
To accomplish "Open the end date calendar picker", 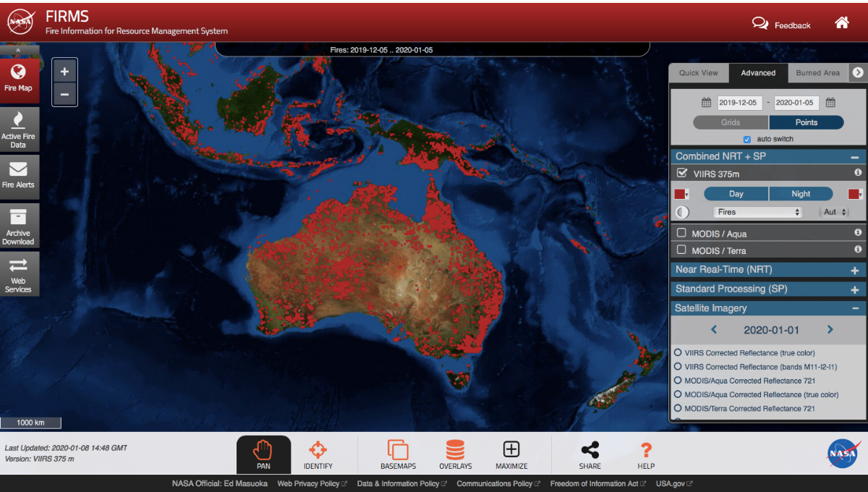I will tap(831, 103).
